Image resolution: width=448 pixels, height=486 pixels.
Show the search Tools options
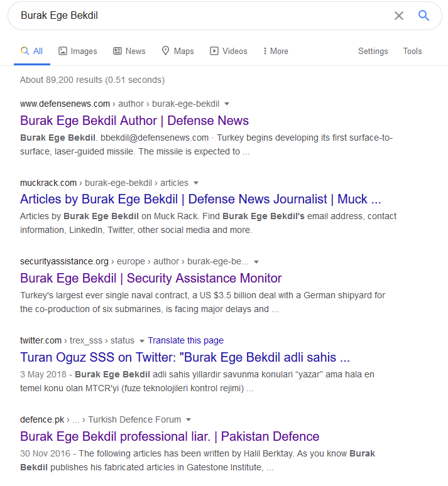[x=412, y=51]
